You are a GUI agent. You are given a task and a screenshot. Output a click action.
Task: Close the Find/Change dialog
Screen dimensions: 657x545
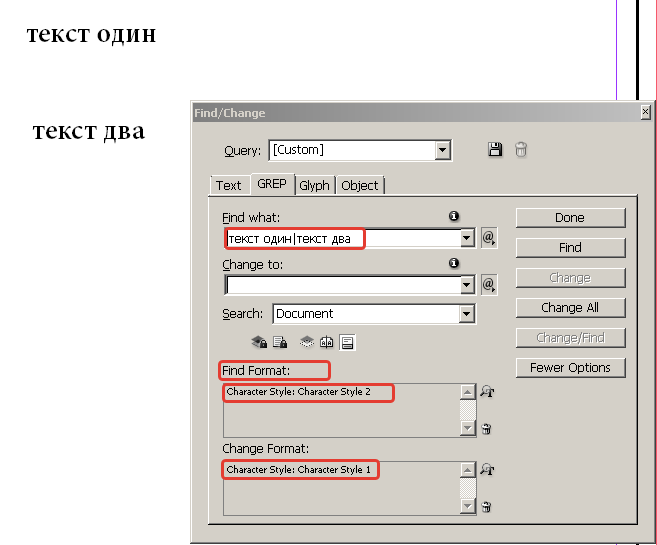(x=646, y=112)
